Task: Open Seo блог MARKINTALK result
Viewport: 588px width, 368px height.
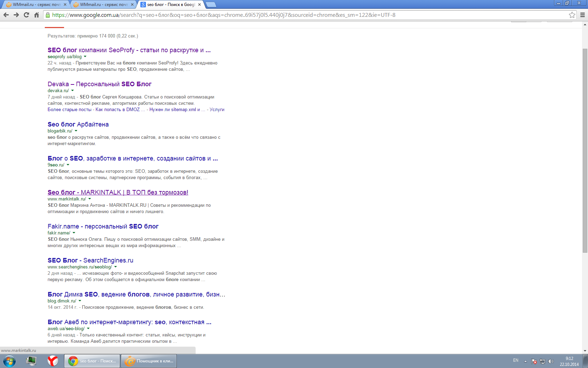Action: [x=118, y=192]
